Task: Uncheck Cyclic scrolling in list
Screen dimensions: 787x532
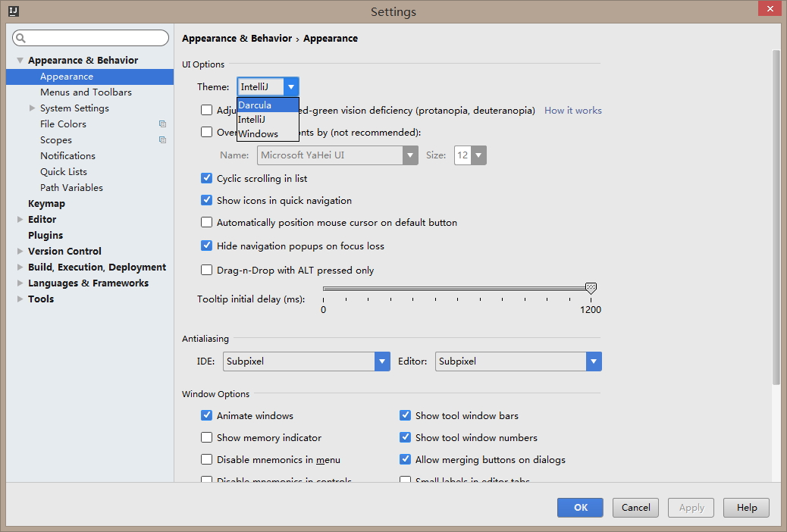Action: click(x=206, y=178)
